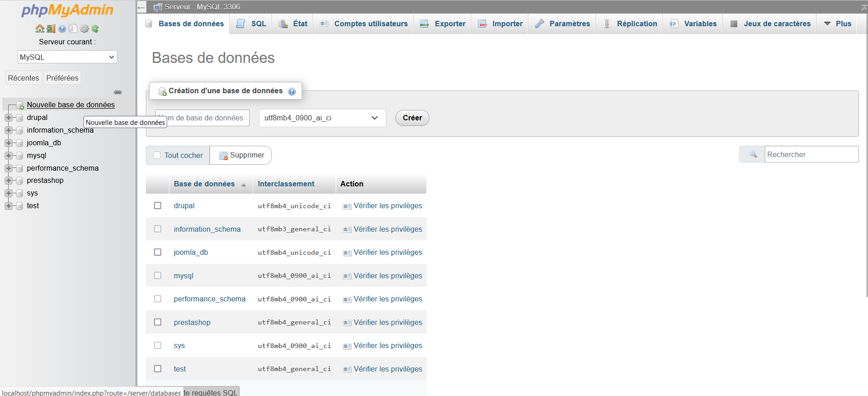Screen dimensions: 868x396
Task: Click the phpMyAdmin logo
Action: (x=68, y=10)
